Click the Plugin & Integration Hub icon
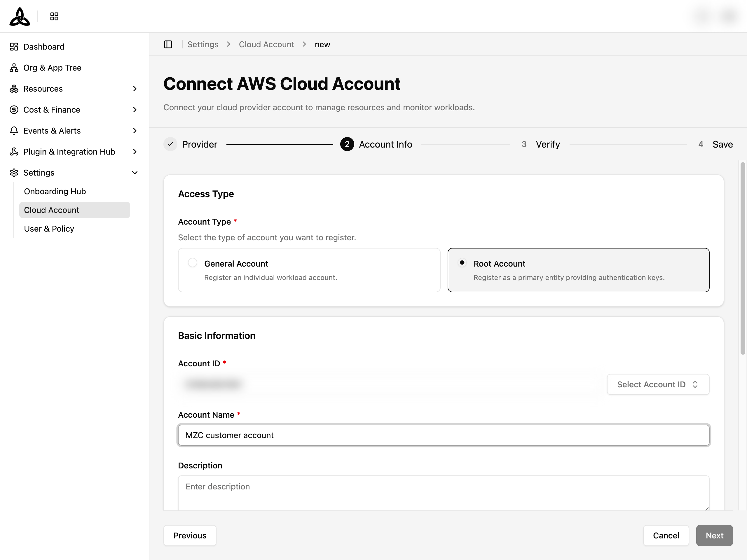Screen dimensions: 747x560 coord(14,152)
